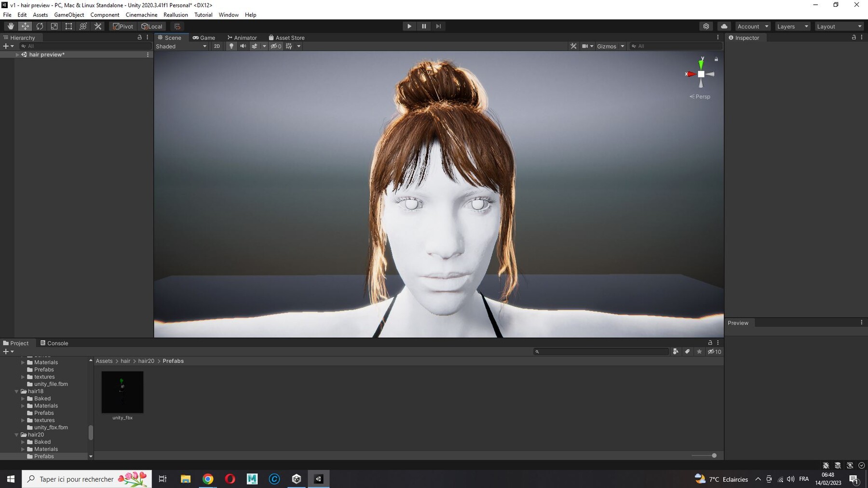The width and height of the screenshot is (868, 488).
Task: Open the Account dropdown
Action: click(x=753, y=26)
